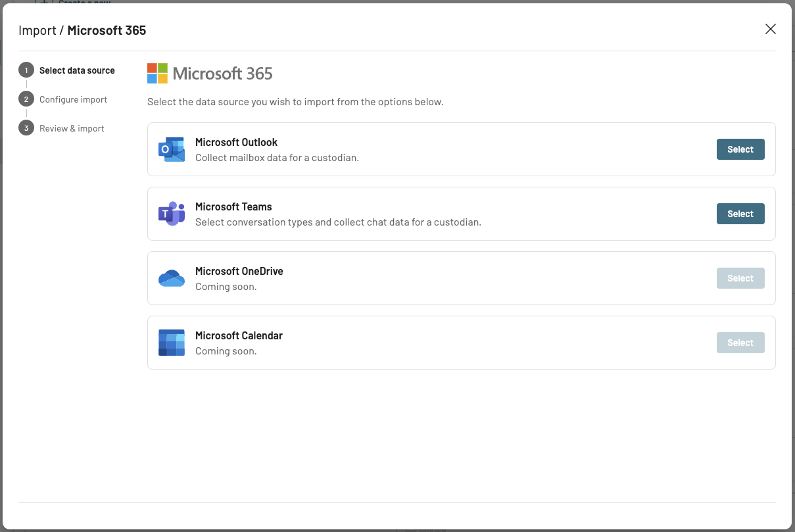Screen dimensions: 795x532
Task: Select Microsoft Teams as data source
Action: click(x=740, y=214)
